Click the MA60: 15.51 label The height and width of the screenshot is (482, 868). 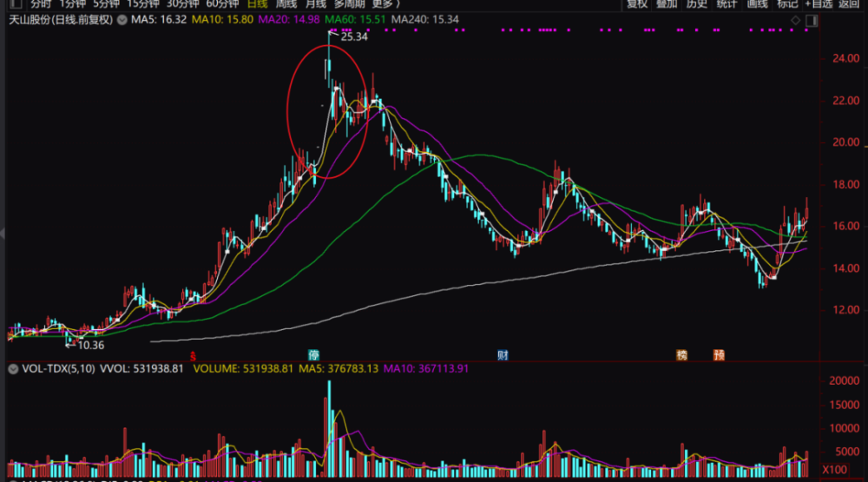tap(355, 19)
